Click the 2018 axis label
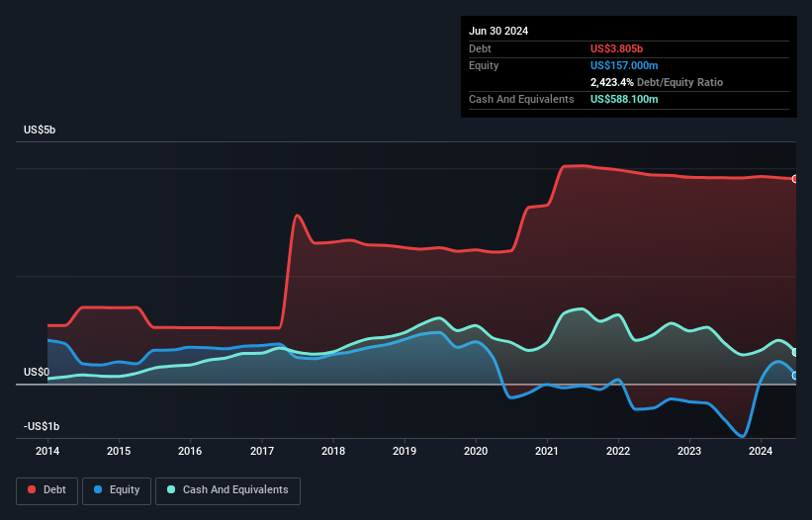Screen dimensions: 812x520 point(333,451)
